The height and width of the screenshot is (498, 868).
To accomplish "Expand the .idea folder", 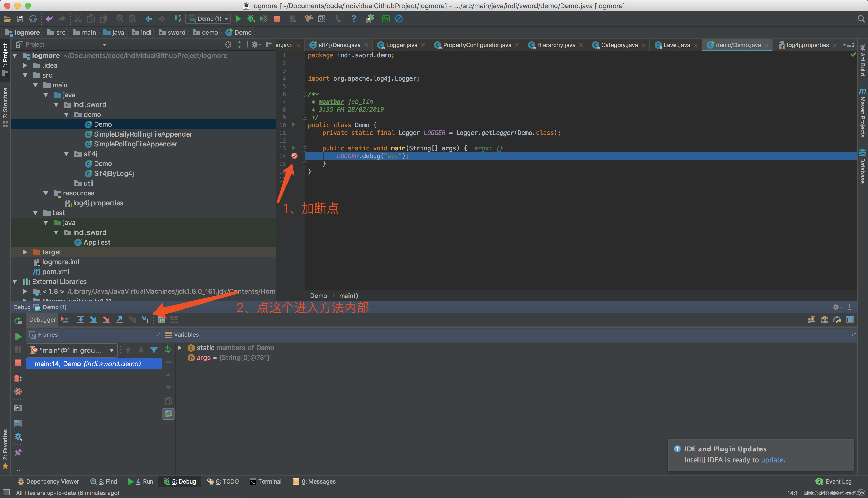I will (x=25, y=65).
